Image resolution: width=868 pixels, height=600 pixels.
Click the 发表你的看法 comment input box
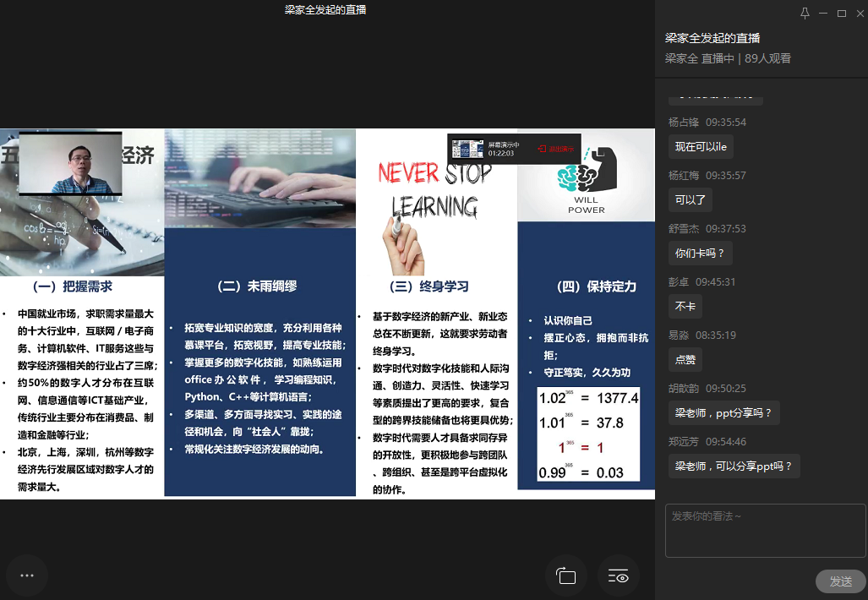click(765, 531)
